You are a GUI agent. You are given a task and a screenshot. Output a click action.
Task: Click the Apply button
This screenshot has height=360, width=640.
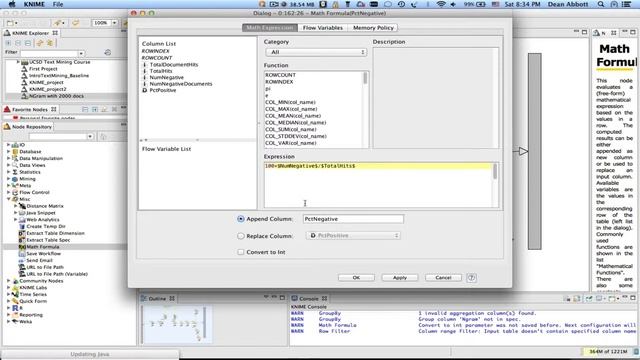[x=400, y=278]
